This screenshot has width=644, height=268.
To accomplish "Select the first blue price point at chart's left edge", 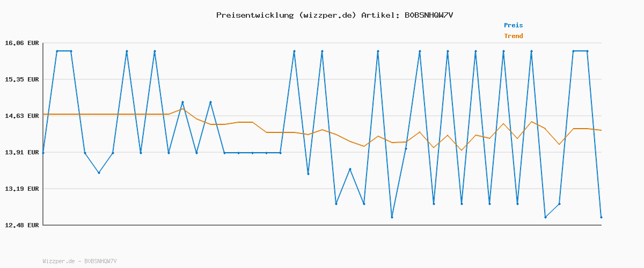I will point(43,153).
